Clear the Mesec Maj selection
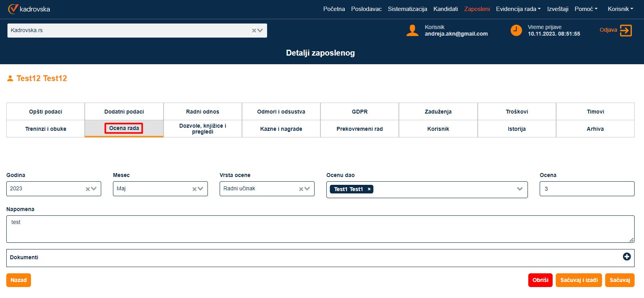 click(195, 189)
